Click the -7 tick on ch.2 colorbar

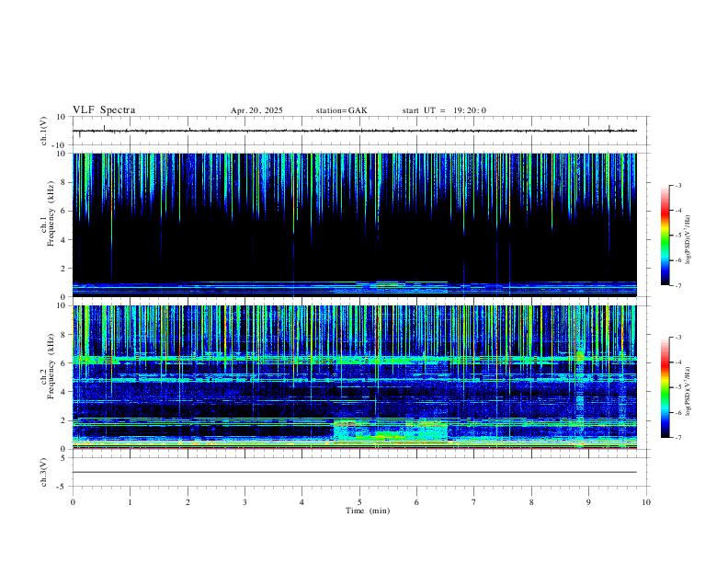point(677,437)
